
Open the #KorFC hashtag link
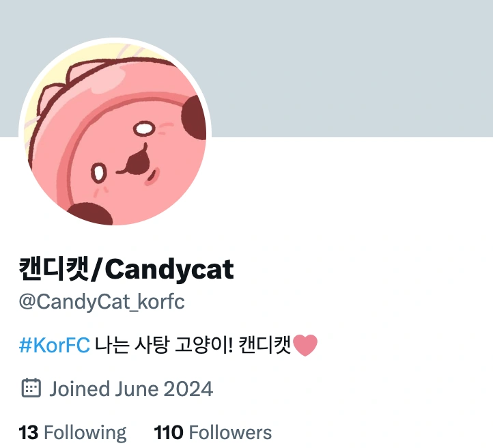pyautogui.click(x=55, y=345)
